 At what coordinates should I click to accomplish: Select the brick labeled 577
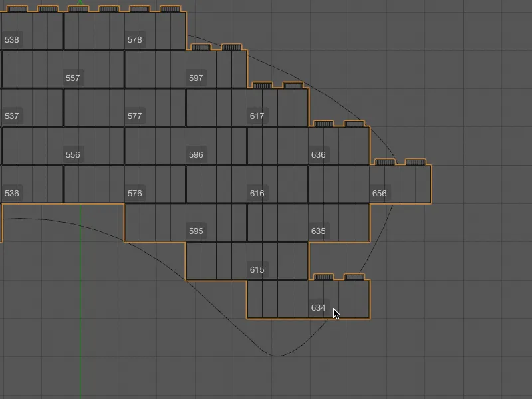135,116
